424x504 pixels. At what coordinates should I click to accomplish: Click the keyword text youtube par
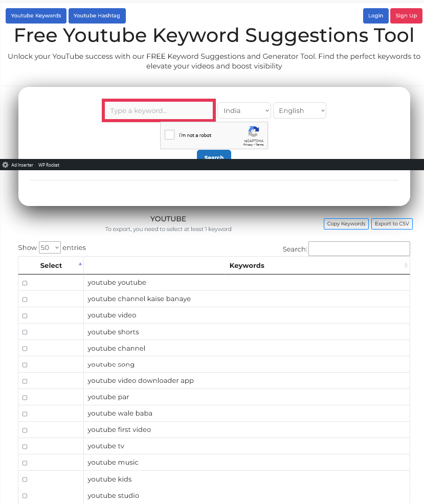click(108, 397)
